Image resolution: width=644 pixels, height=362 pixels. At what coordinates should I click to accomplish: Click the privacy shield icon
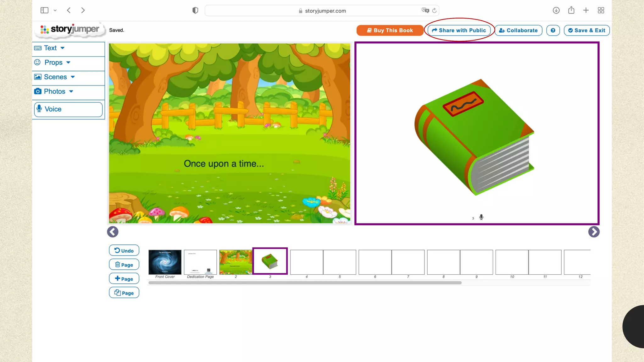pos(195,11)
